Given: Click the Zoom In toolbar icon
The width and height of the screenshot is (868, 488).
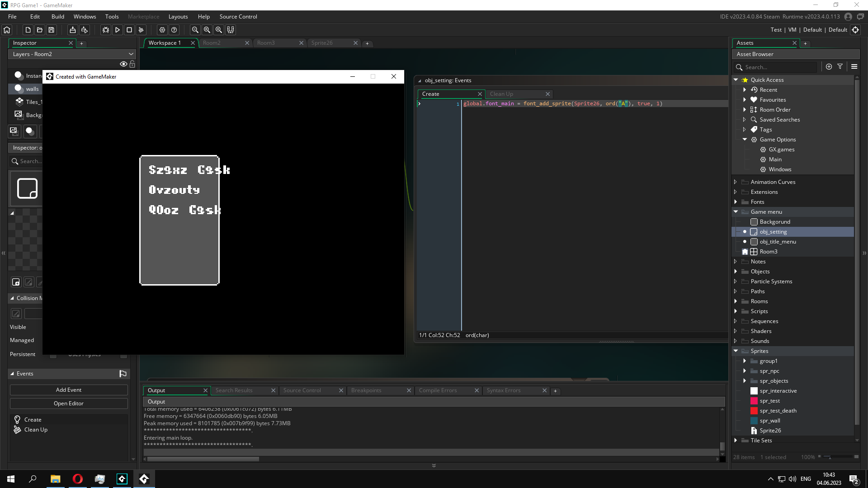Looking at the screenshot, I should (219, 30).
